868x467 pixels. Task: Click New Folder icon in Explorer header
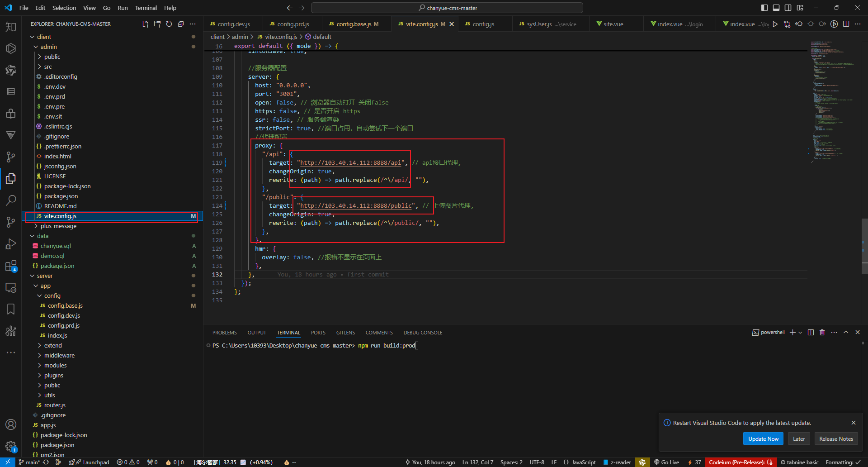[157, 24]
